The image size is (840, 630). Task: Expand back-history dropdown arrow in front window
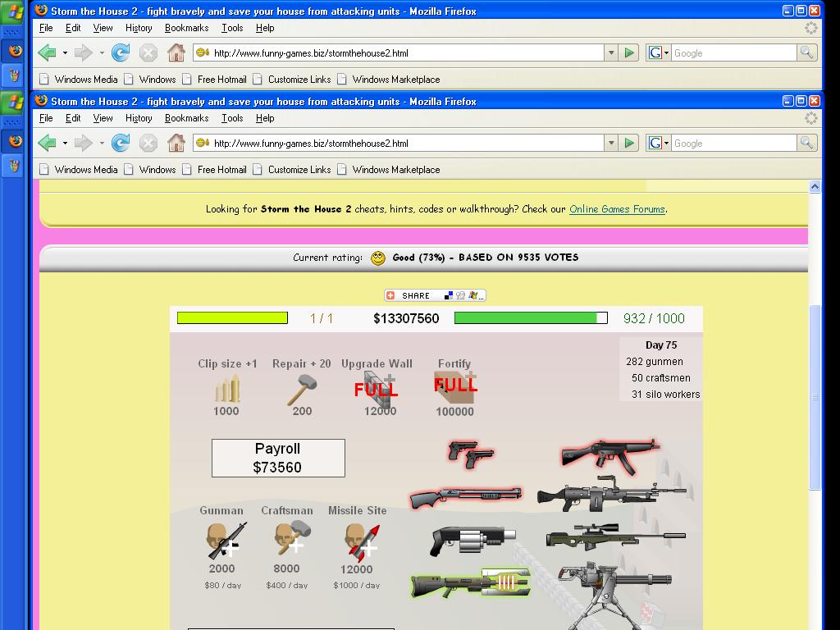click(x=65, y=143)
